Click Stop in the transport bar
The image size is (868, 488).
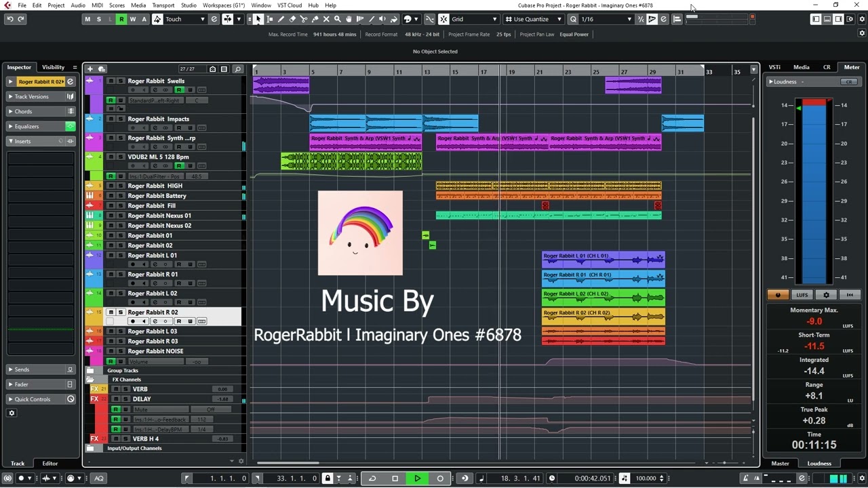coord(395,478)
